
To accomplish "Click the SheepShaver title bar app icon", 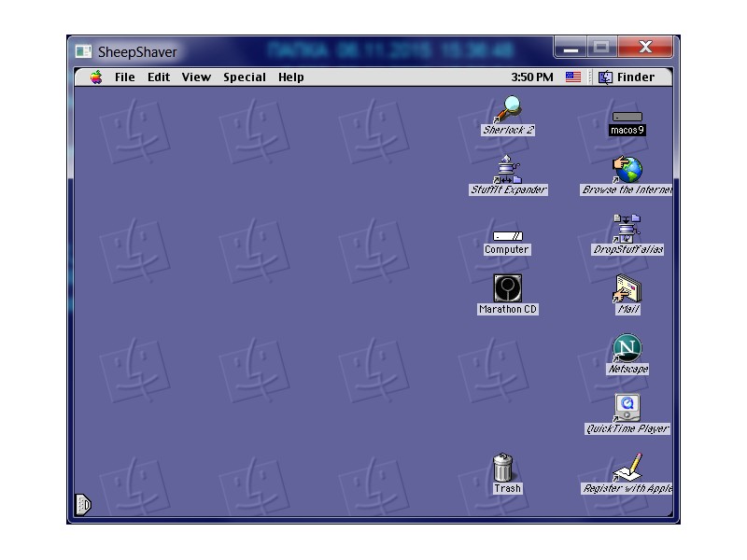I will click(83, 51).
